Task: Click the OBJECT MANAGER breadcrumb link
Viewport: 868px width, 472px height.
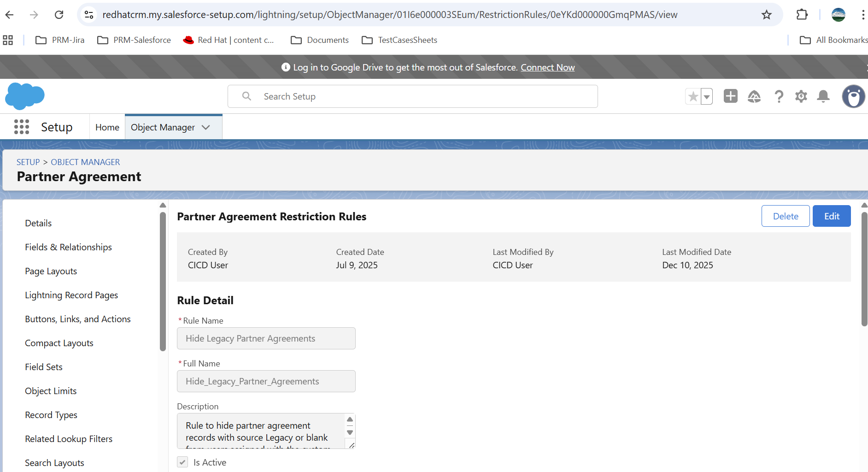Action: click(85, 162)
